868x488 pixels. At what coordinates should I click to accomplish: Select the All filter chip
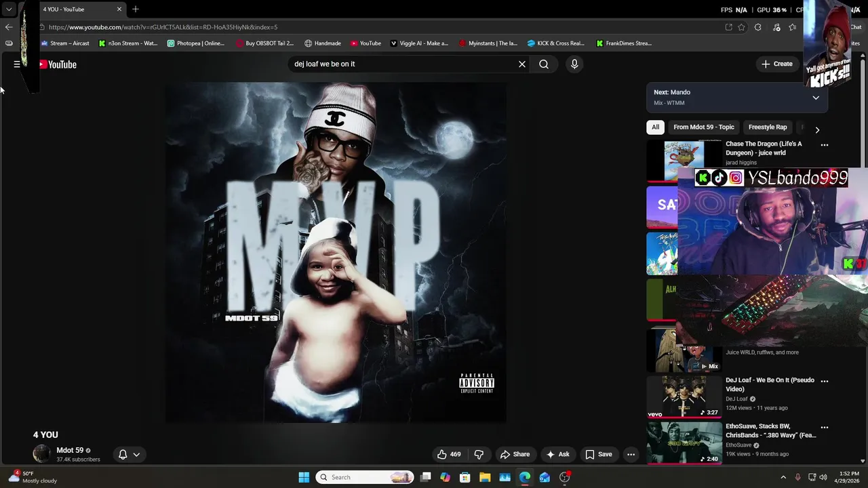point(655,127)
